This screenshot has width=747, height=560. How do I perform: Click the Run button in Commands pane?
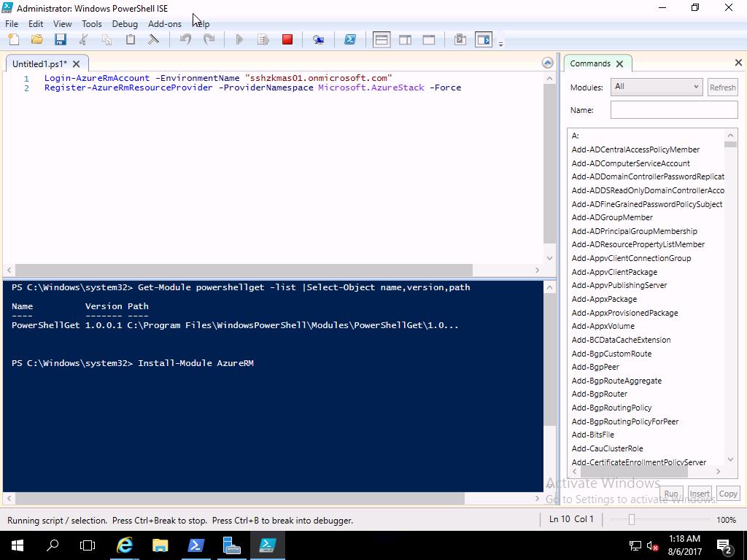(x=671, y=494)
